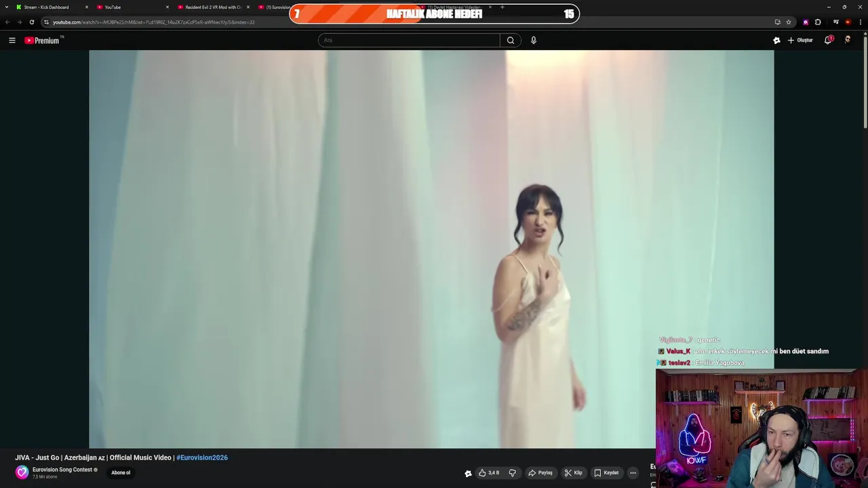The image size is (868, 488).
Task: Switch to the (1) Eurovision tab
Action: tap(273, 7)
